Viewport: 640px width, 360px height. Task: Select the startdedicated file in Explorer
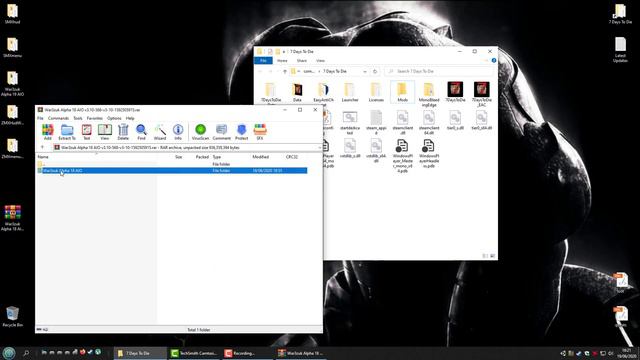point(350,123)
